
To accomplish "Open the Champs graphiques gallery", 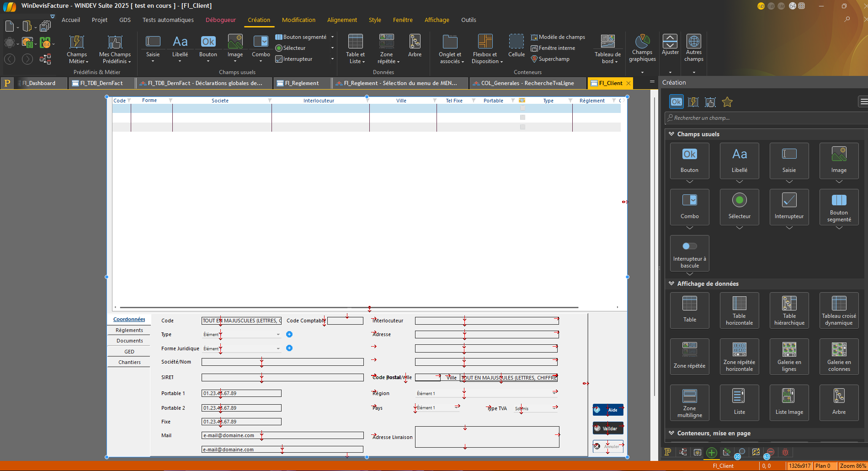I will (642, 48).
